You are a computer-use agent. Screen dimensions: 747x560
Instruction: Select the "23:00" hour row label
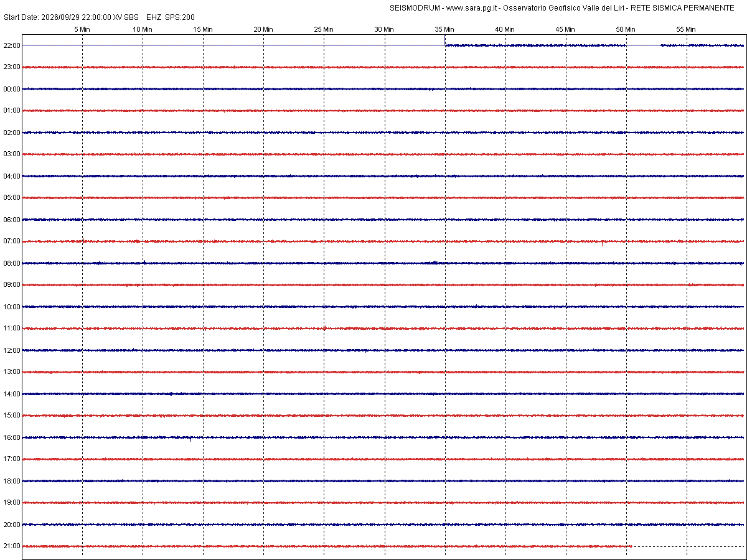point(12,67)
